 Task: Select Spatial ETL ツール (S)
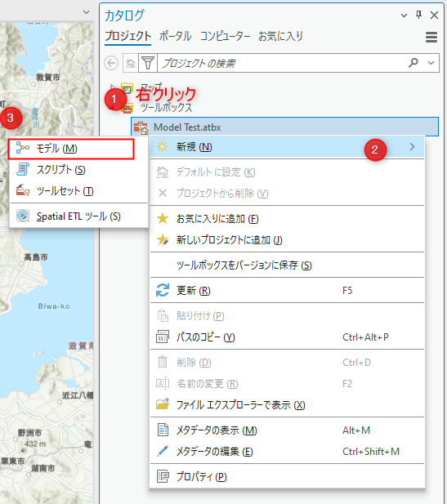(x=78, y=216)
